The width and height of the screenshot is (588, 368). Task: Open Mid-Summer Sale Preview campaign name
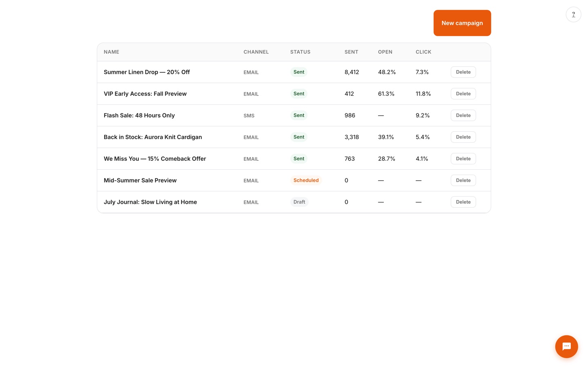140,180
